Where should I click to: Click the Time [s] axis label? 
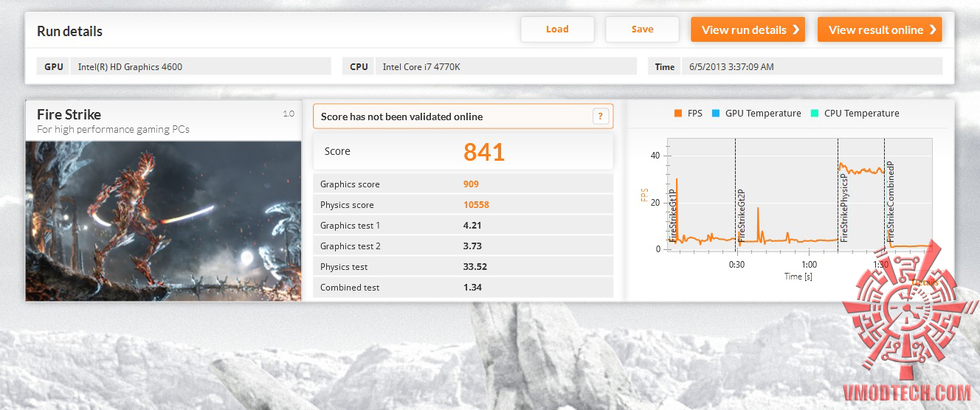(798, 277)
